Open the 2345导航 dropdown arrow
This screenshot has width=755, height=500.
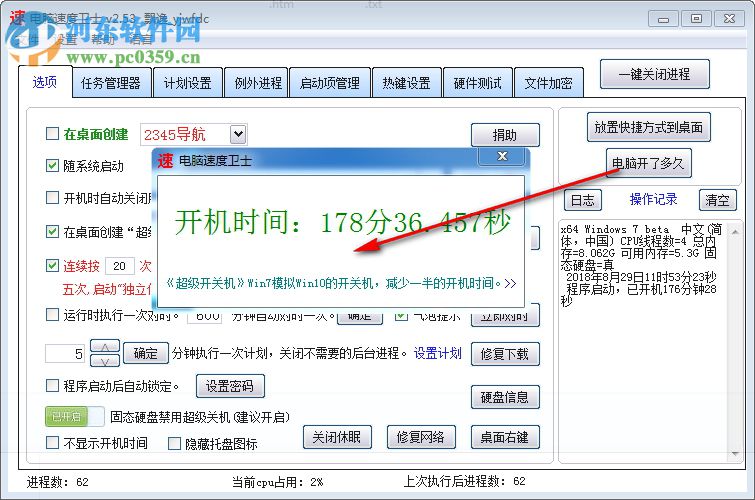pyautogui.click(x=238, y=134)
